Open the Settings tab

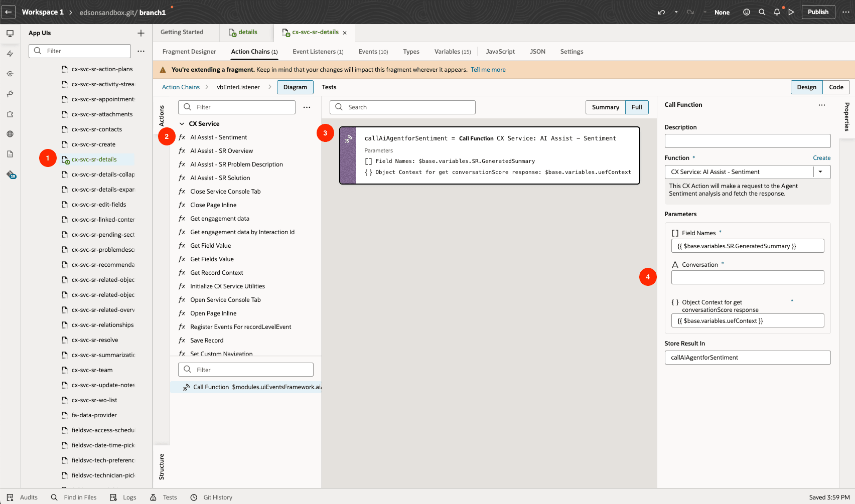click(x=572, y=52)
